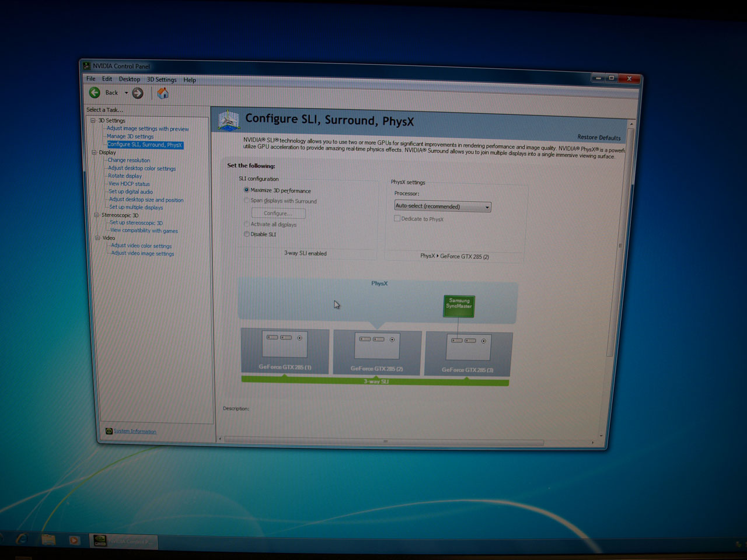
Task: Click the "3-way SLI enabled" status text
Action: 305,253
